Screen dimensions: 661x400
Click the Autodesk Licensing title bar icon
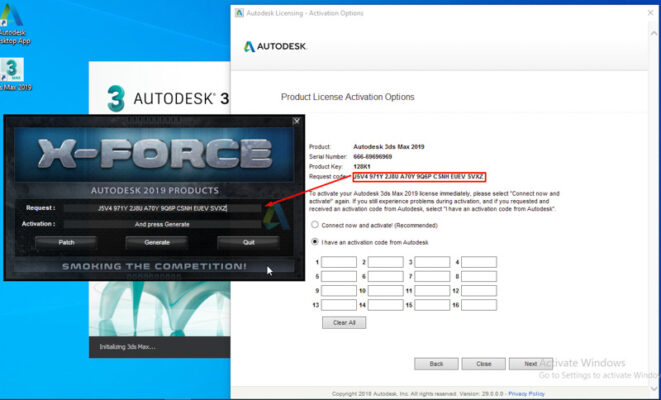pyautogui.click(x=239, y=13)
